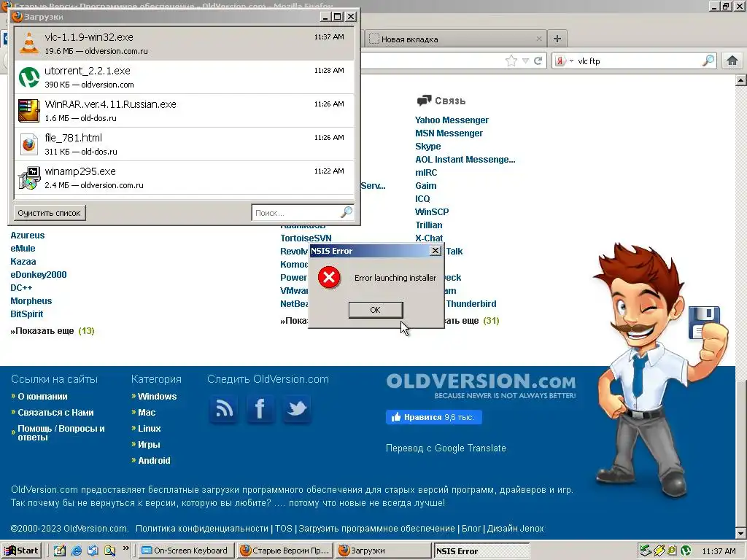
Task: Open the Windows Start menu
Action: tap(21, 551)
